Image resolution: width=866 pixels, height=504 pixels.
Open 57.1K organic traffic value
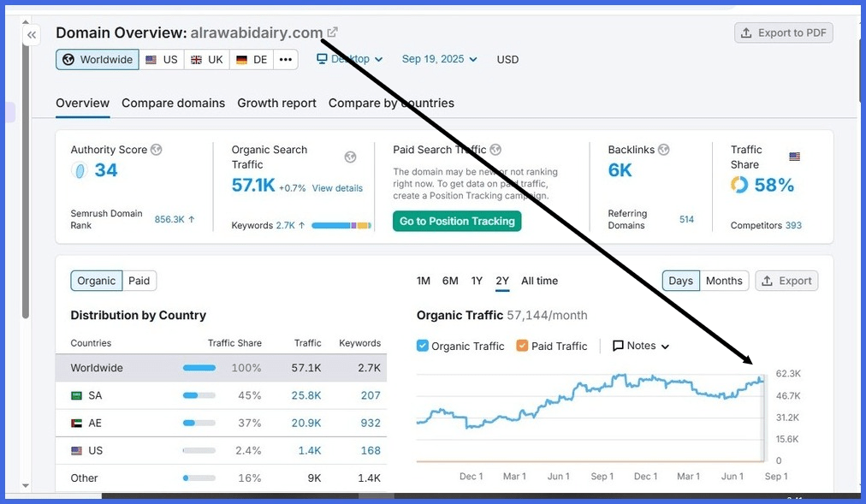click(253, 185)
